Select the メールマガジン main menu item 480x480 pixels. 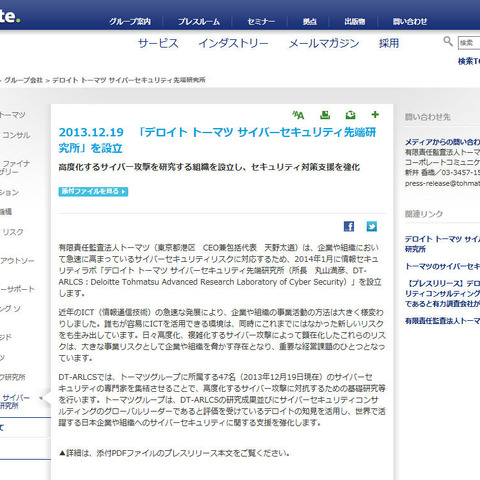pos(324,43)
